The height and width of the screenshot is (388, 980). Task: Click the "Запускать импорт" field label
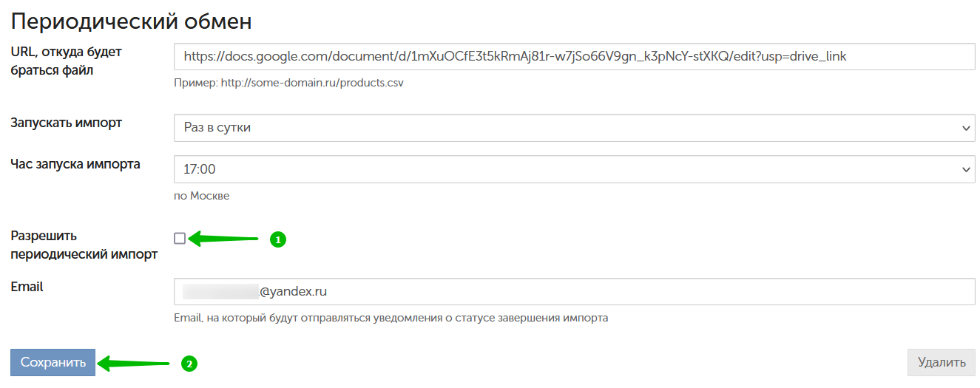(67, 123)
